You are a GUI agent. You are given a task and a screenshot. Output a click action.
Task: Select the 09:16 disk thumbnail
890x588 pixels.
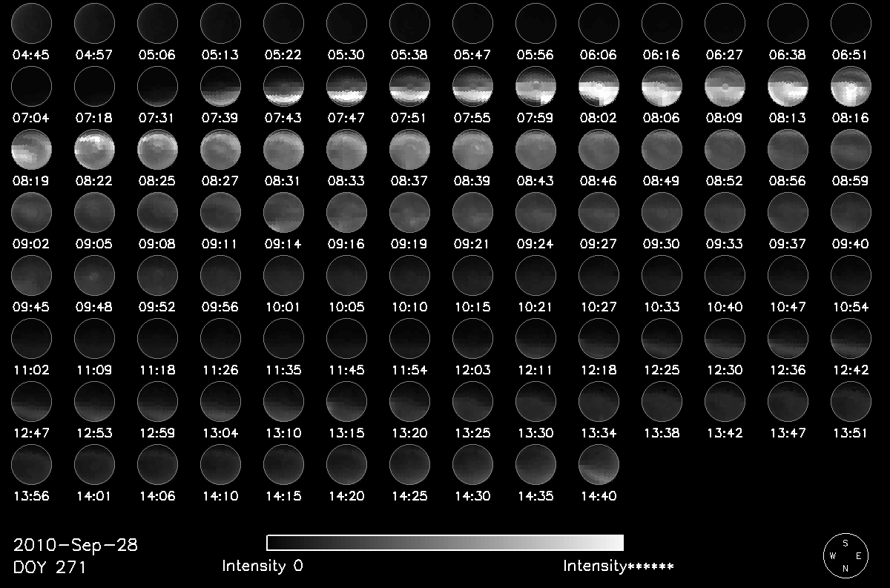point(346,213)
